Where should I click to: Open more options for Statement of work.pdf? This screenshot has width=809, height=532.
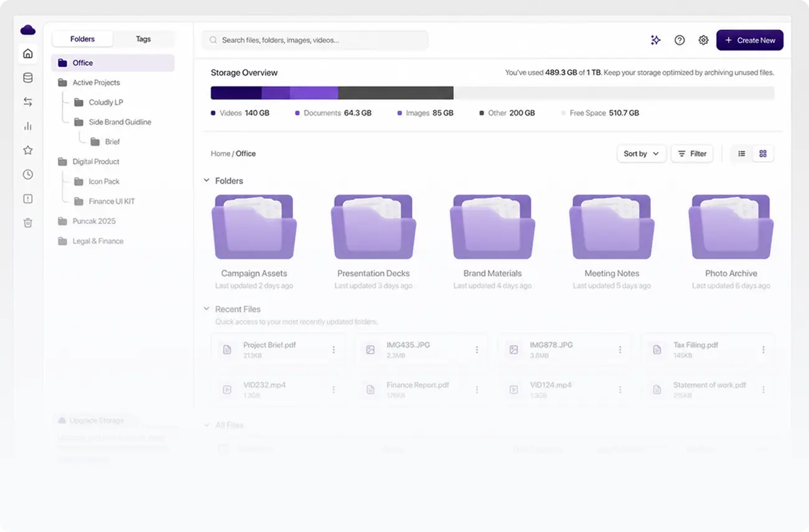click(763, 390)
